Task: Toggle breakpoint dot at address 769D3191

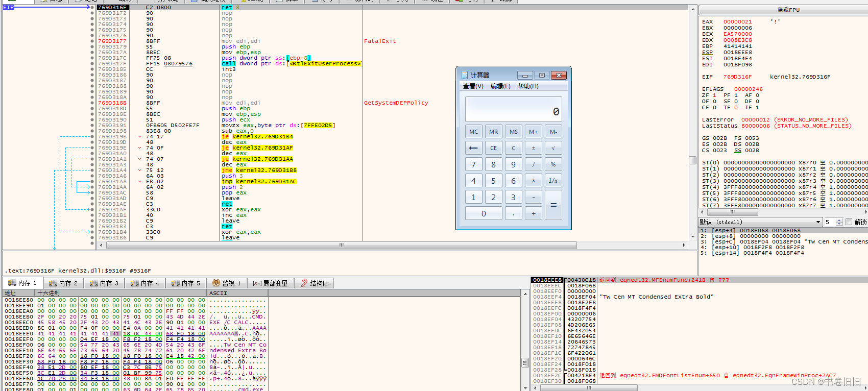Action: coord(92,125)
